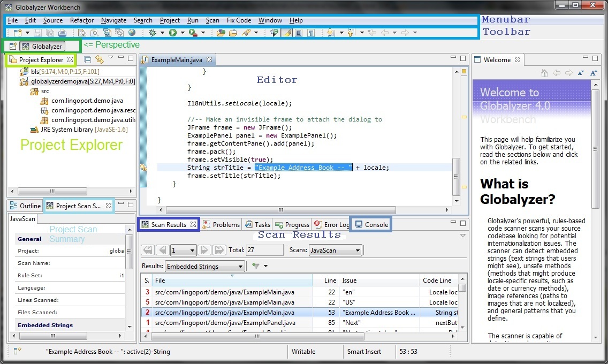The width and height of the screenshot is (608, 364).
Task: Open the Results 'Embedded Strings' dropdown
Action: coord(204,266)
